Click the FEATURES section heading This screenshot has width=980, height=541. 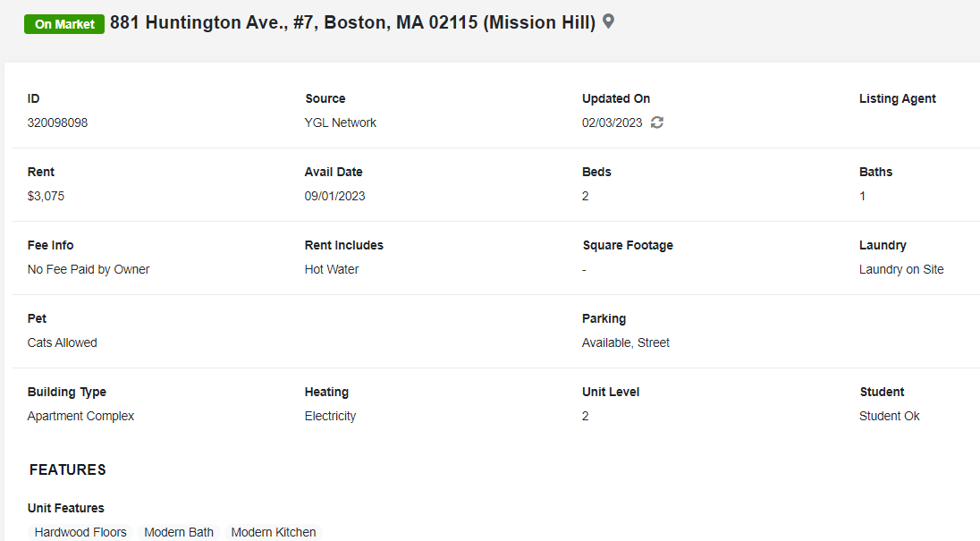67,469
